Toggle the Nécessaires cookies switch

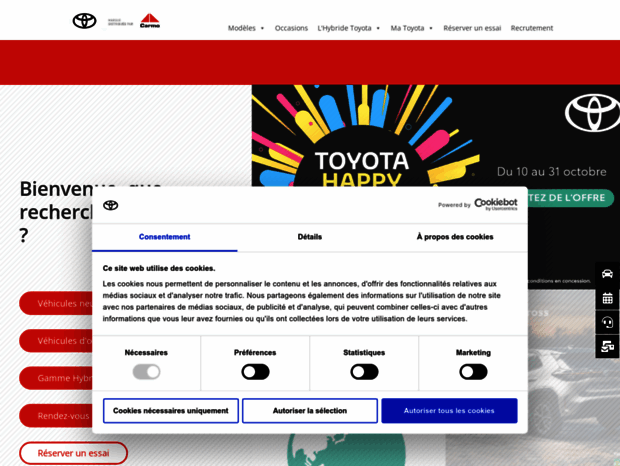coord(146,372)
